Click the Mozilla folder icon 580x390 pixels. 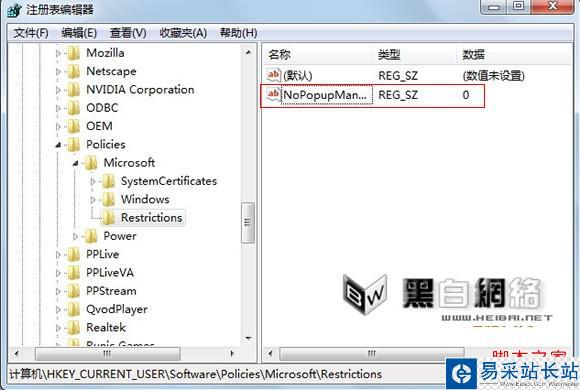coord(74,53)
